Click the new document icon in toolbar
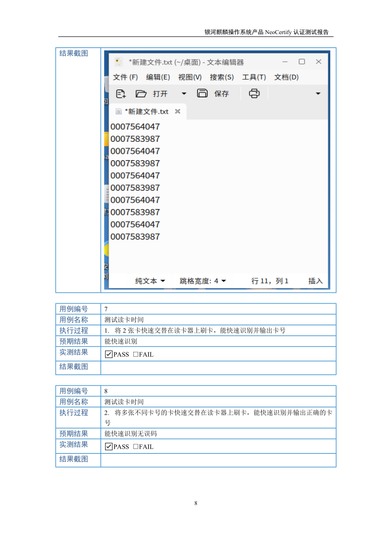The width and height of the screenshot is (392, 555). 120,93
